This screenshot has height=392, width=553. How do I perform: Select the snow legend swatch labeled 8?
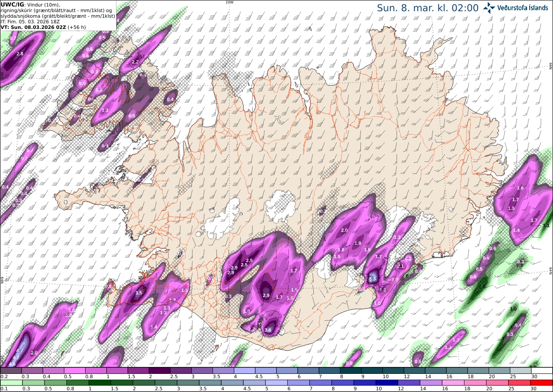(x=351, y=370)
